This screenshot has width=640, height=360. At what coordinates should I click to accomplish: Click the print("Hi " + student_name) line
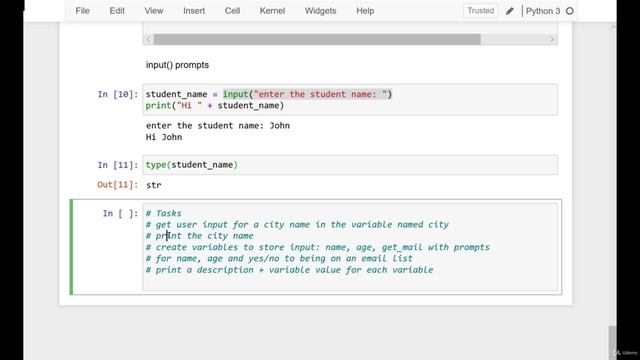click(215, 106)
